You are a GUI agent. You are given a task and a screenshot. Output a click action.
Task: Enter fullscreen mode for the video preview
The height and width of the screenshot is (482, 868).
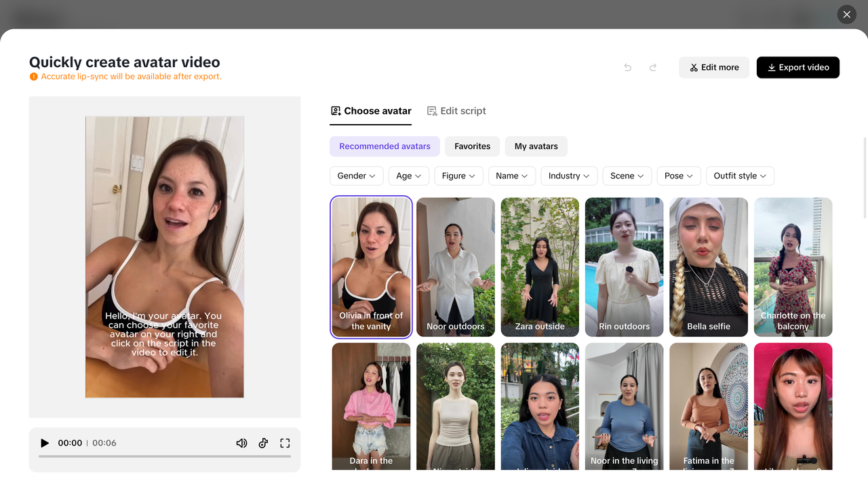285,443
